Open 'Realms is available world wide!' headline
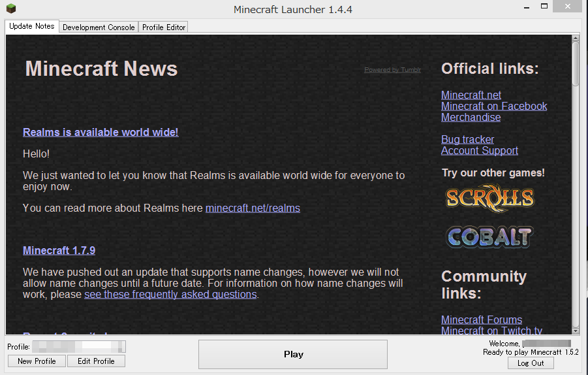 [x=101, y=132]
